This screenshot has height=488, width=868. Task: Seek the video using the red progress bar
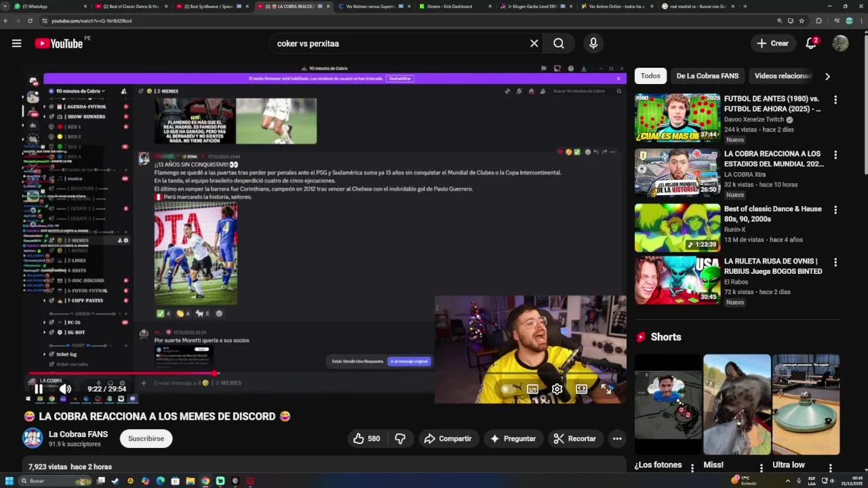coord(326,373)
